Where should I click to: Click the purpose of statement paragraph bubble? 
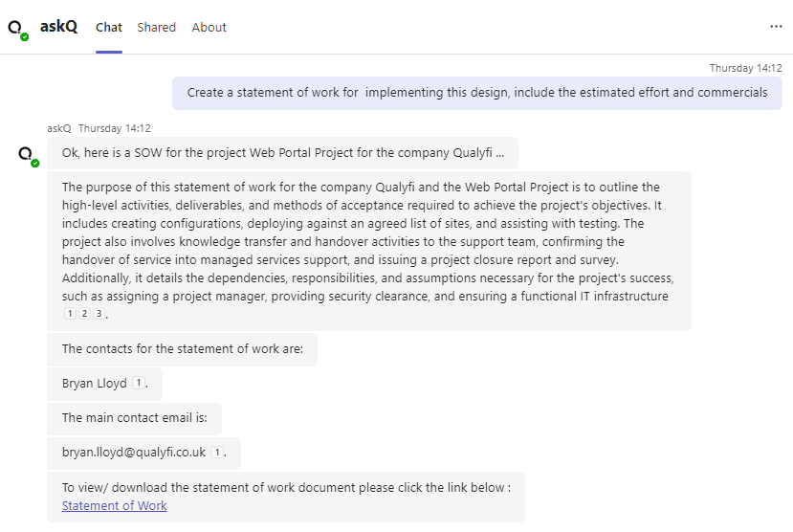(x=368, y=241)
